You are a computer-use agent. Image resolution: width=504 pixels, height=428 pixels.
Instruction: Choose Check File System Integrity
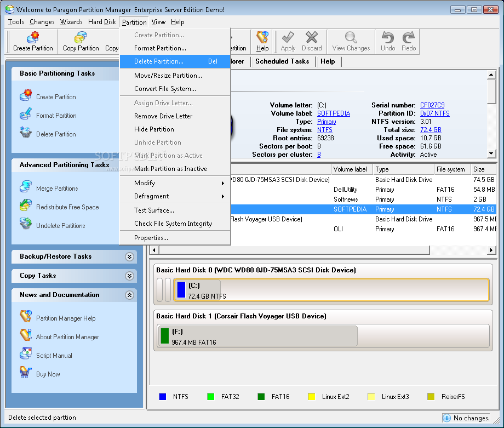(x=175, y=224)
